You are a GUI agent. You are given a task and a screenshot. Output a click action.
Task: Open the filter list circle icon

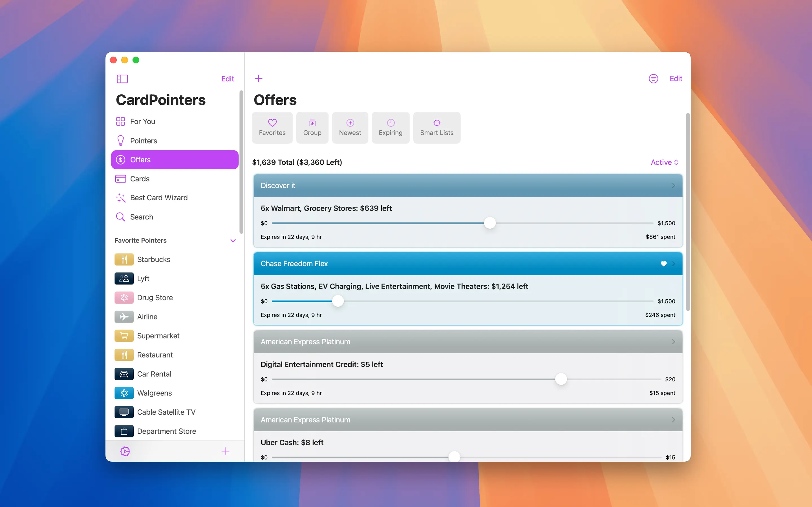point(653,79)
